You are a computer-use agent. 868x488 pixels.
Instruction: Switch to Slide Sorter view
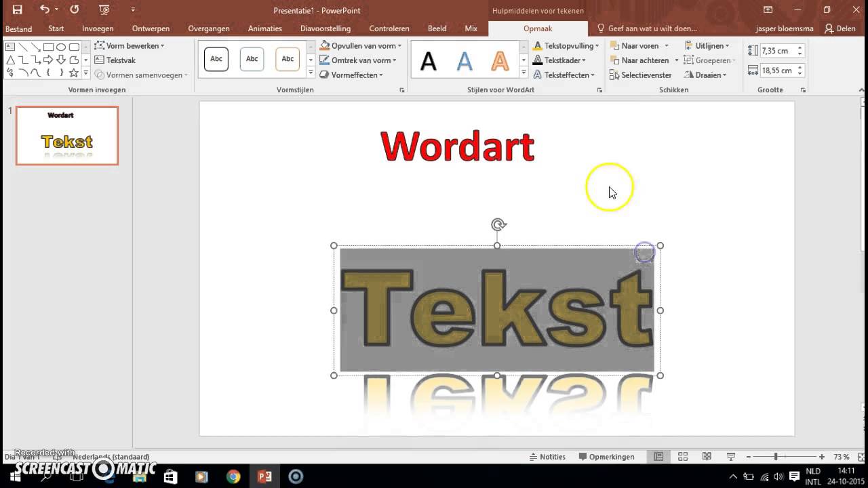click(683, 457)
